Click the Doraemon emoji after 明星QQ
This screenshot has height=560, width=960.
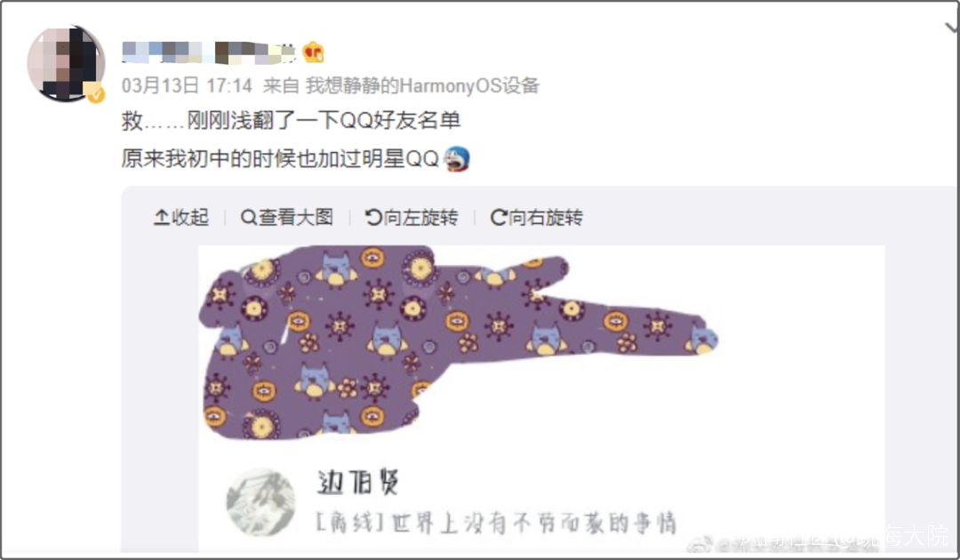[456, 159]
